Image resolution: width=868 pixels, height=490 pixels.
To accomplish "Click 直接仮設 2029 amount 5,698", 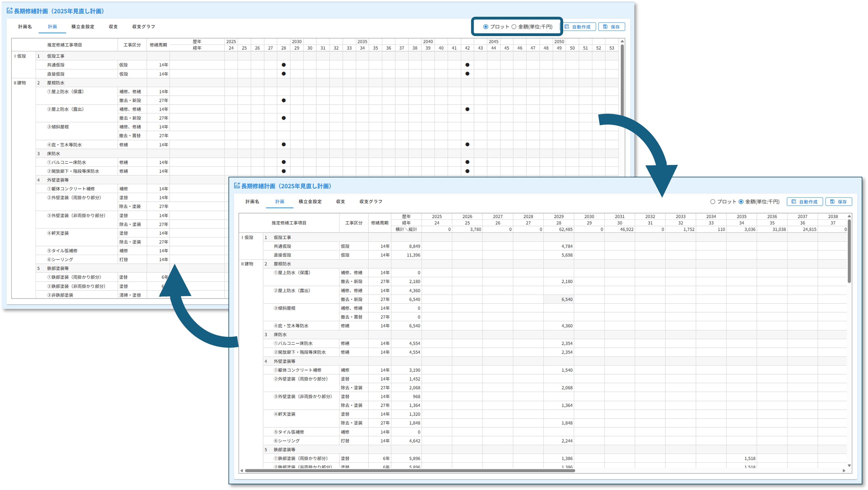I will pos(567,255).
